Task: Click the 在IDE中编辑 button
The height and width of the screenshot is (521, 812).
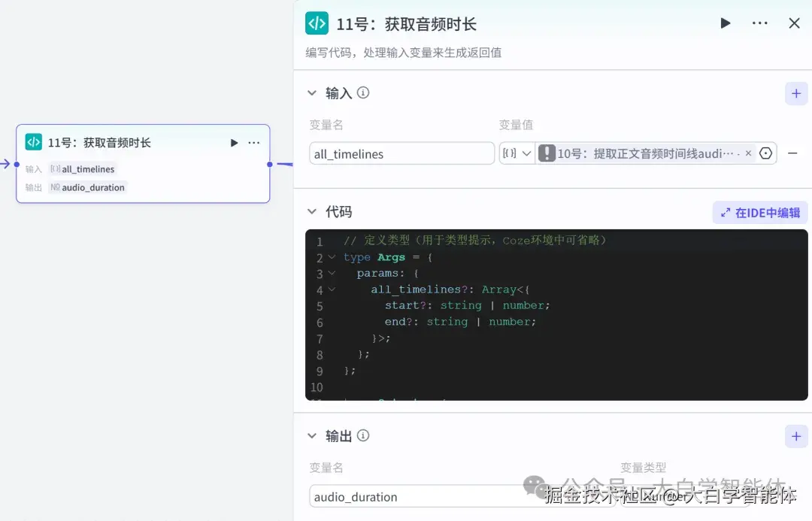Action: coord(759,212)
